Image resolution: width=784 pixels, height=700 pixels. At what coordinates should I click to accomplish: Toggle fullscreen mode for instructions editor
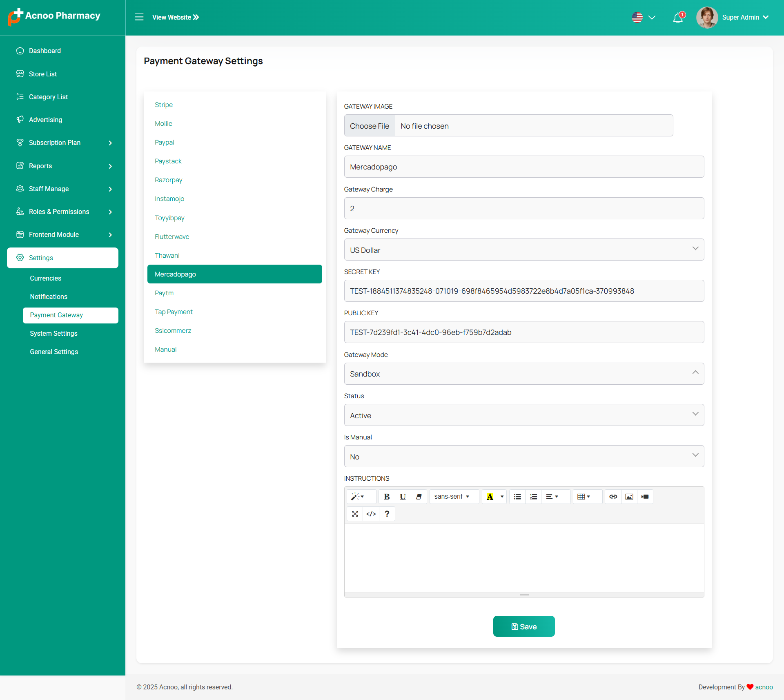pyautogui.click(x=355, y=514)
